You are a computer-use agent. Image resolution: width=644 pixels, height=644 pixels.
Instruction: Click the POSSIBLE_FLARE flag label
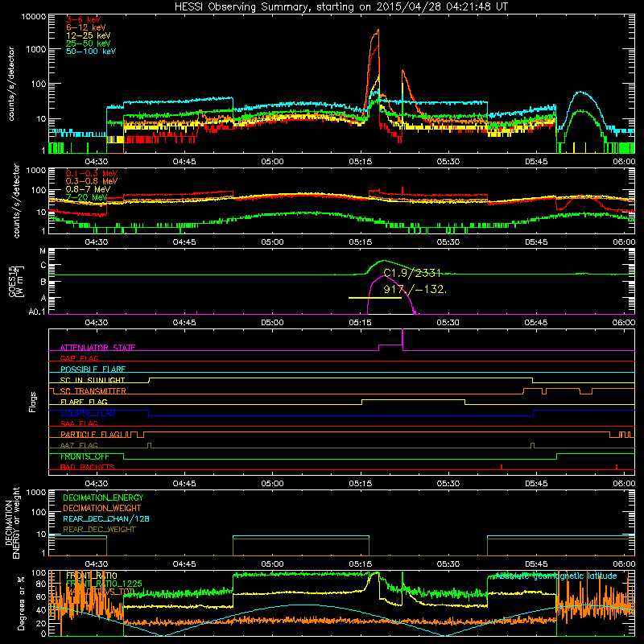93,369
